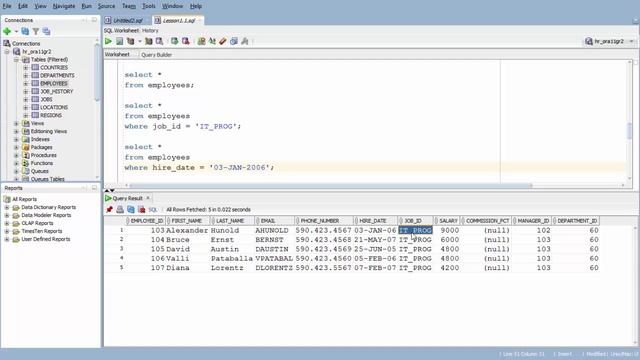Viewport: 640px width, 360px height.
Task: Open the Help menu
Action: click(x=196, y=6)
